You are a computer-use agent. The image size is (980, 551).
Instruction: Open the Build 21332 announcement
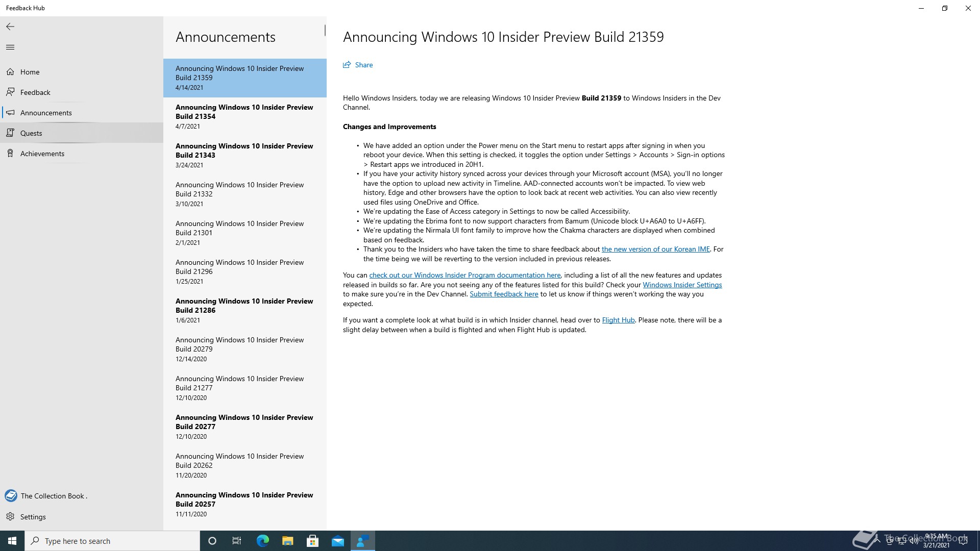click(x=245, y=194)
